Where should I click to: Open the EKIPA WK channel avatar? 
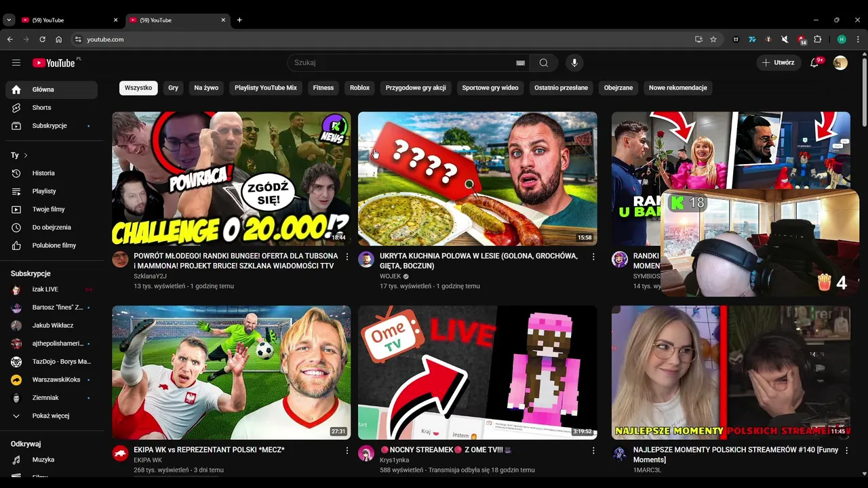tap(120, 453)
